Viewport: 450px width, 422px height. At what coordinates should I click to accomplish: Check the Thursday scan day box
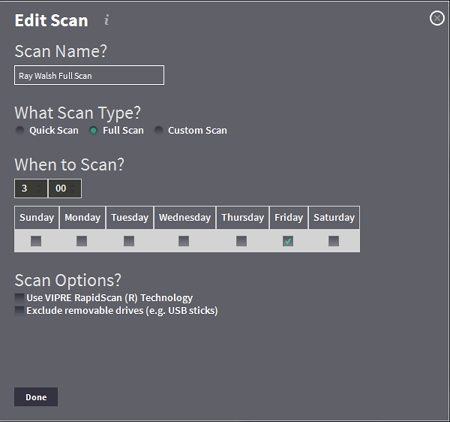tap(241, 241)
